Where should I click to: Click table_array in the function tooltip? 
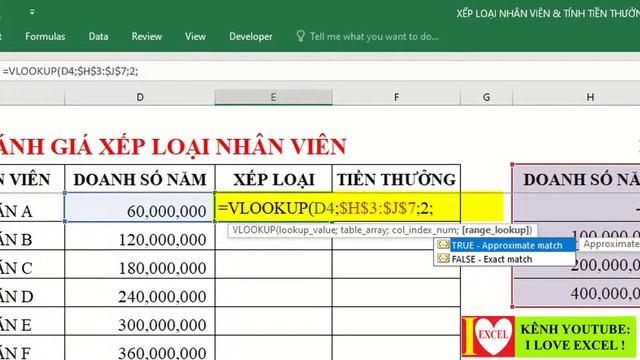pos(362,230)
